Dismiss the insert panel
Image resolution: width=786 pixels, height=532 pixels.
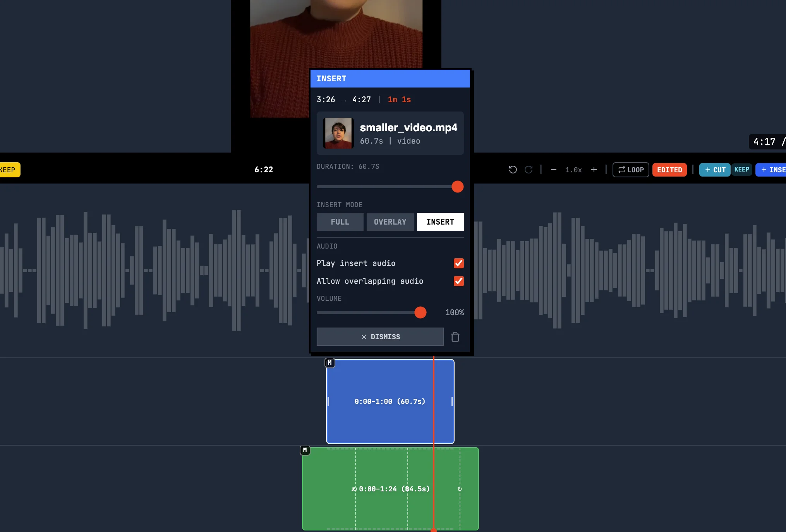pos(380,337)
